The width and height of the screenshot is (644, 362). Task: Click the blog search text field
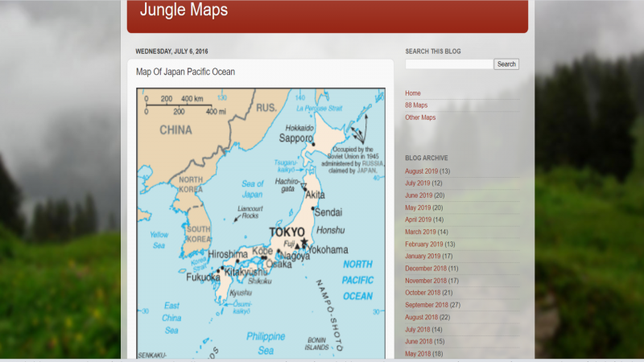coord(448,64)
